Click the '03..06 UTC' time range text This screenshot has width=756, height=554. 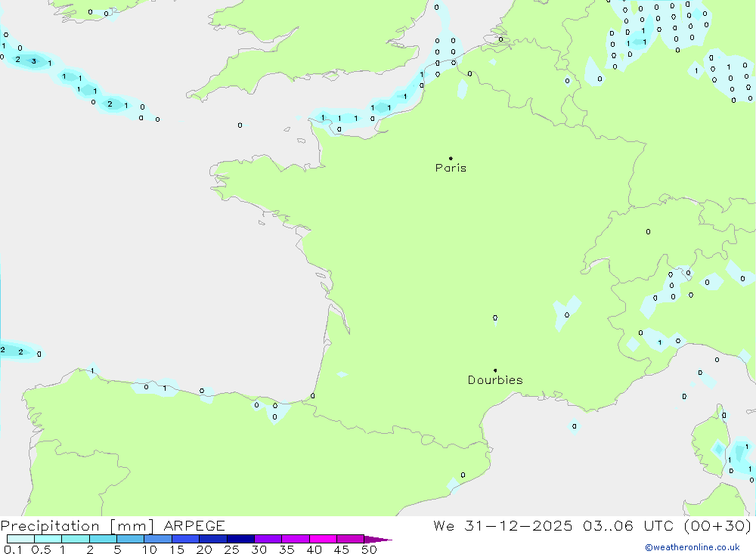627,525
